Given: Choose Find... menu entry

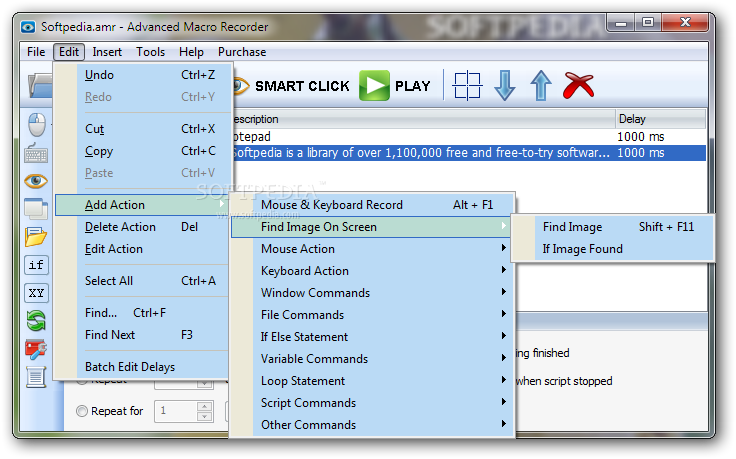Looking at the screenshot, I should [143, 313].
